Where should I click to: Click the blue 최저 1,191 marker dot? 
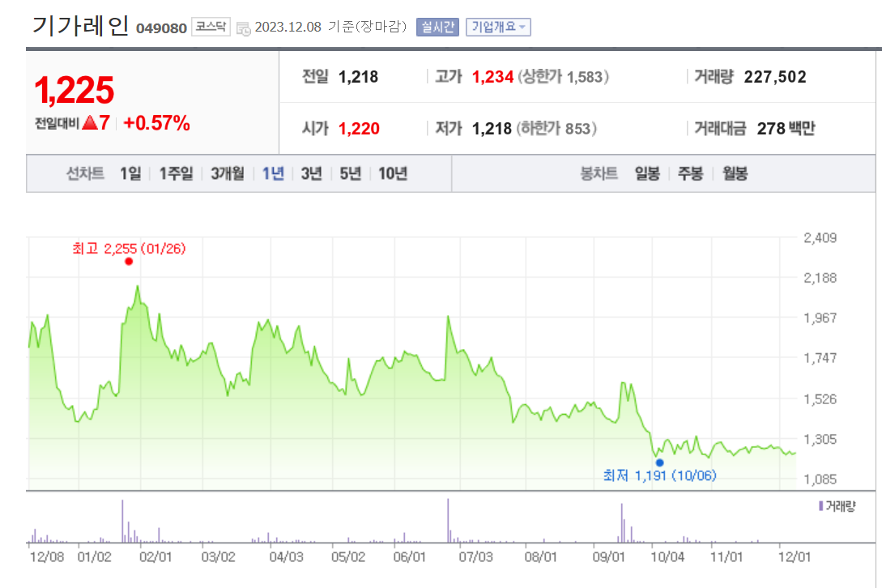pyautogui.click(x=660, y=462)
